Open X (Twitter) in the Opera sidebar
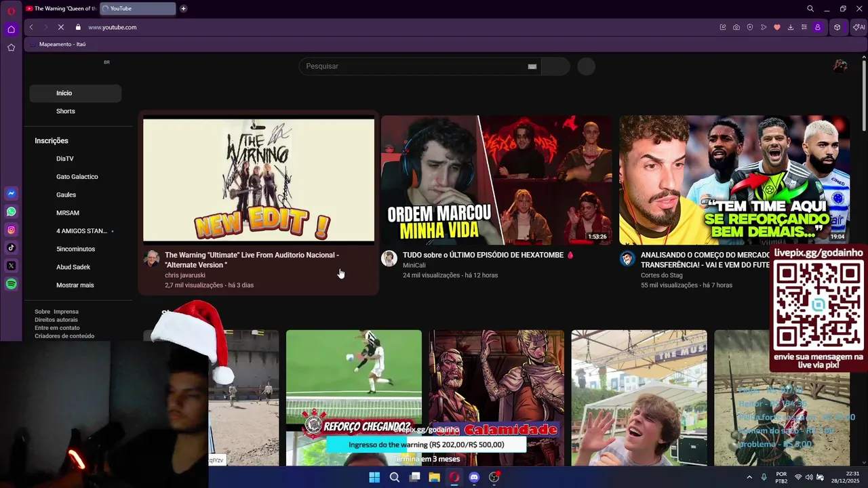Image resolution: width=868 pixels, height=488 pixels. pos(11,266)
